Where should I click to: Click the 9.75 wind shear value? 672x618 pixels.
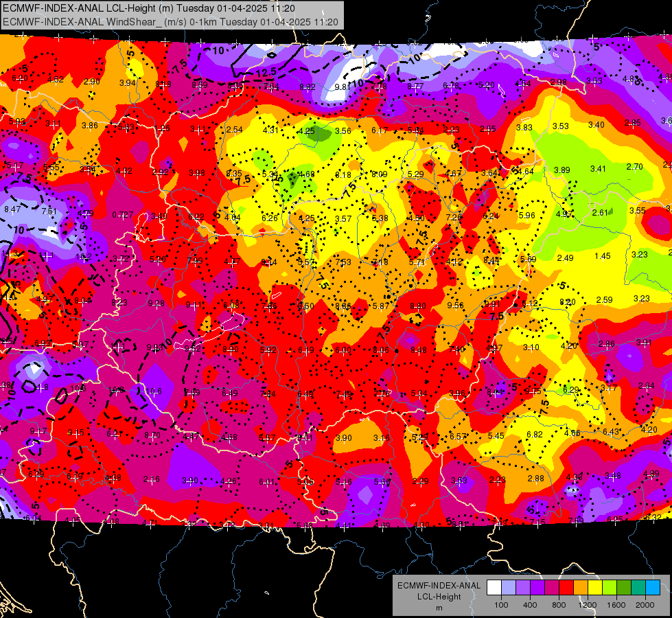coord(533,391)
